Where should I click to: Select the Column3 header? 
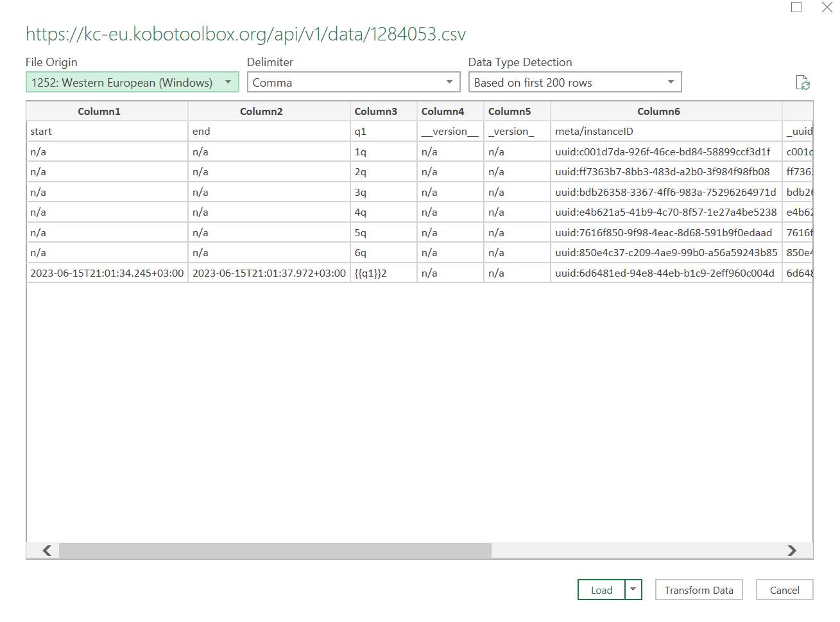tap(376, 110)
